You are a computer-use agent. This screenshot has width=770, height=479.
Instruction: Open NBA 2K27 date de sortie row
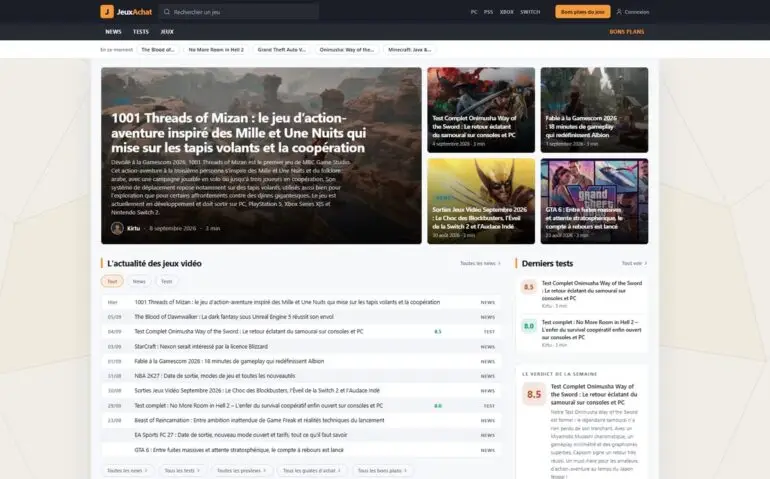[x=301, y=376]
